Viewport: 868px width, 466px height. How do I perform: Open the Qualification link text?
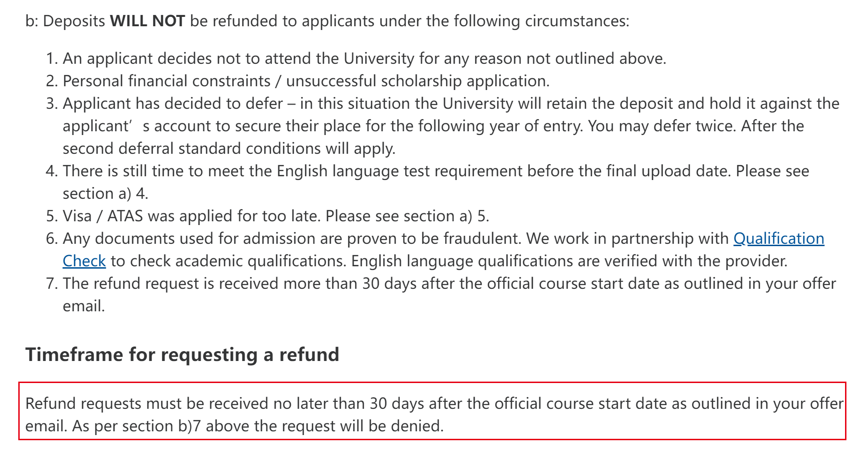click(778, 239)
